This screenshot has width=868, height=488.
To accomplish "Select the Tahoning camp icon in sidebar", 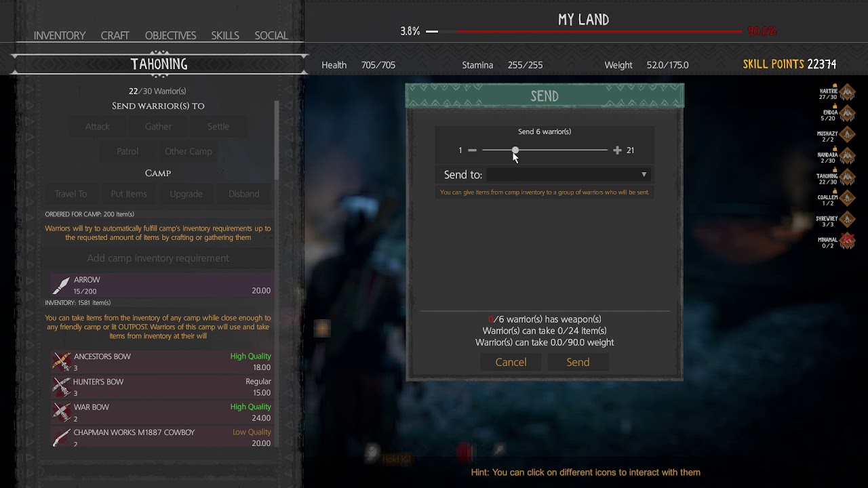I will 847,177.
